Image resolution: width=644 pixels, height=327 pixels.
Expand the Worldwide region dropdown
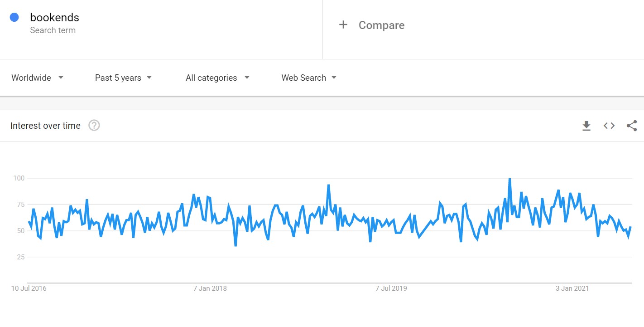tap(38, 78)
